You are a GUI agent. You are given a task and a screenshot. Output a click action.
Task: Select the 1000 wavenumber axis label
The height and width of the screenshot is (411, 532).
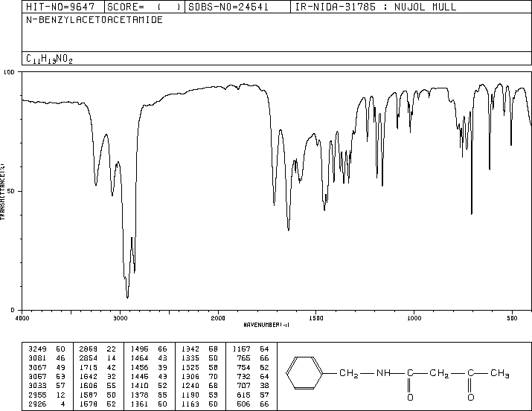click(414, 318)
